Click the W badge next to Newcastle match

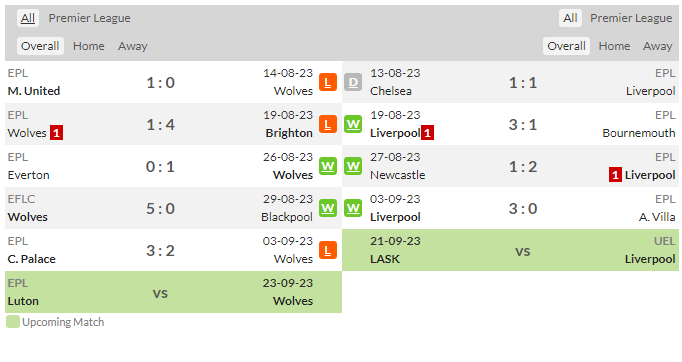click(353, 166)
